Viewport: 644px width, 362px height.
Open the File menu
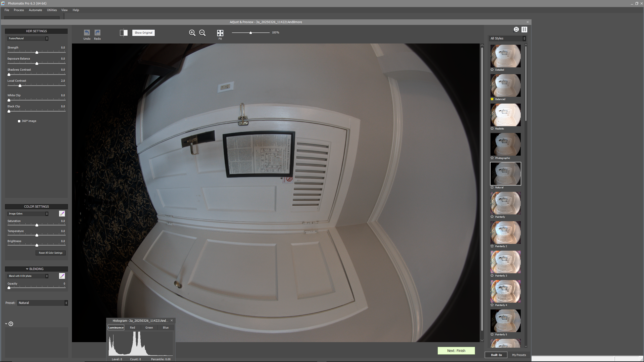(7, 10)
